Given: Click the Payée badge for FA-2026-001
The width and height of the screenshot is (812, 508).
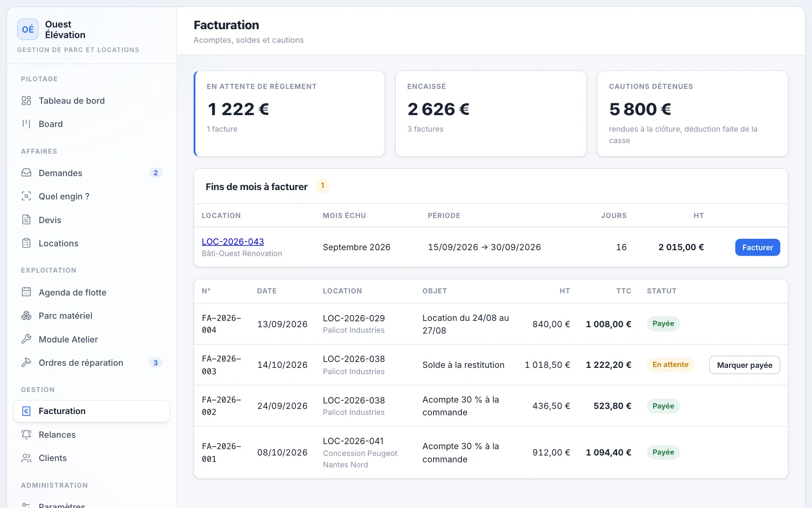Looking at the screenshot, I should pyautogui.click(x=663, y=452).
